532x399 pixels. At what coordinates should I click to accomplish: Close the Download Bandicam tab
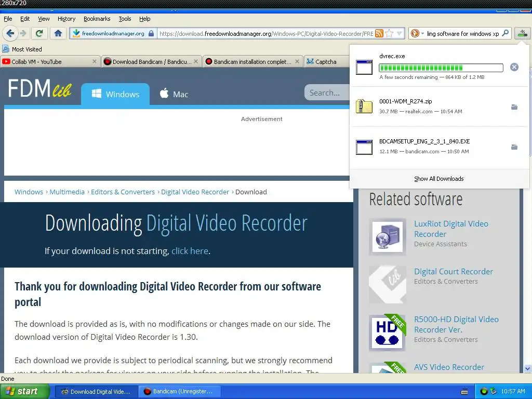click(x=196, y=61)
